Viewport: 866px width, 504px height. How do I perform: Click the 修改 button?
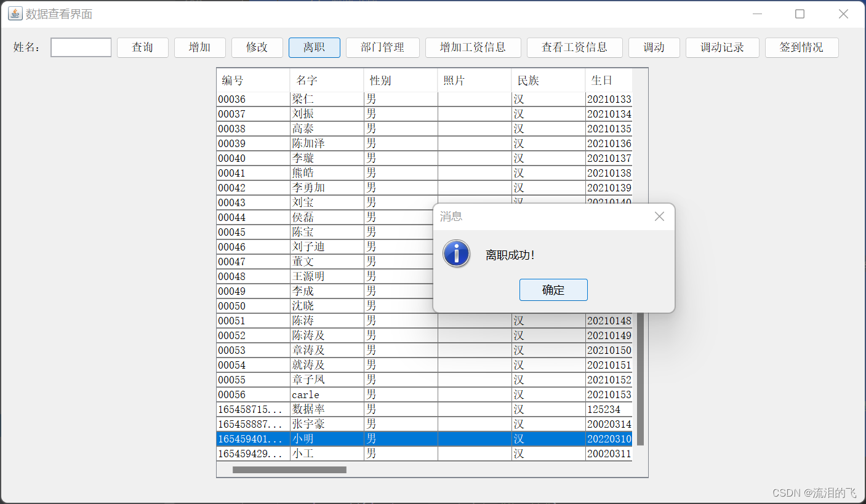tap(257, 47)
